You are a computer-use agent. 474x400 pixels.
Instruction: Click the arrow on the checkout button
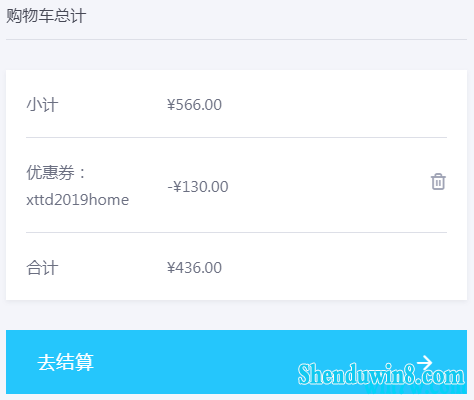click(425, 362)
